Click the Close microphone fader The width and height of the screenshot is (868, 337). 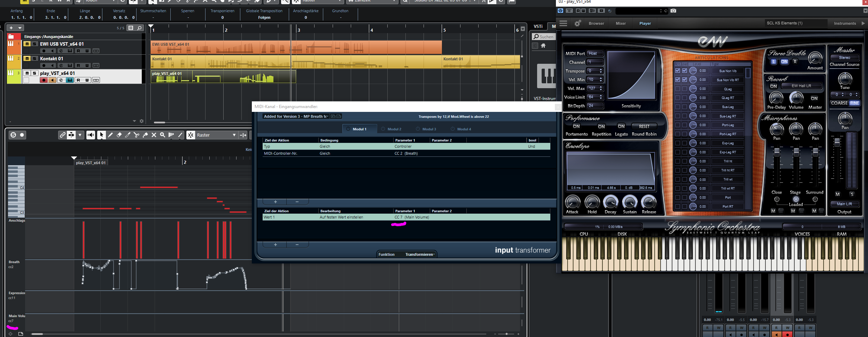click(x=777, y=152)
